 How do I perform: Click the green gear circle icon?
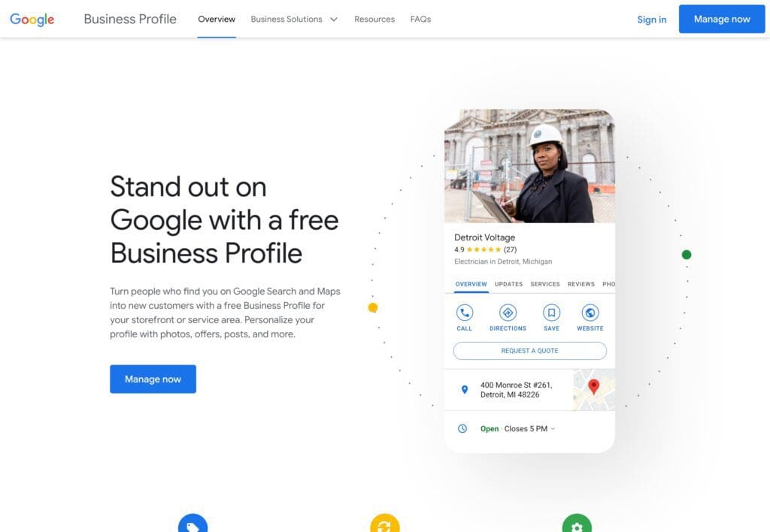577,524
